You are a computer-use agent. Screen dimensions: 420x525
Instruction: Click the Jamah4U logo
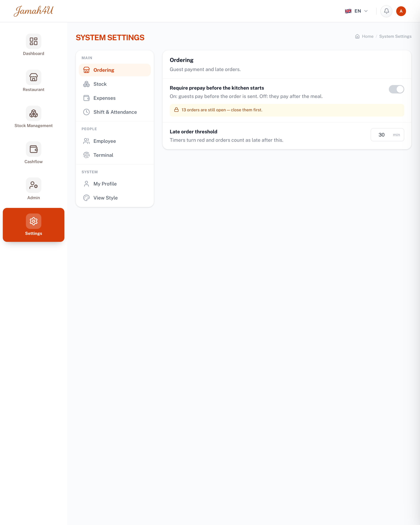point(33,11)
